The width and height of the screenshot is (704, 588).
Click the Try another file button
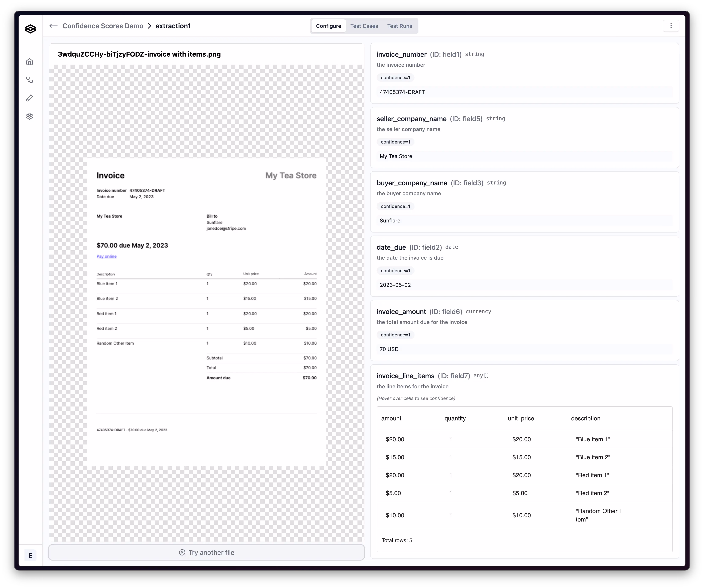207,552
